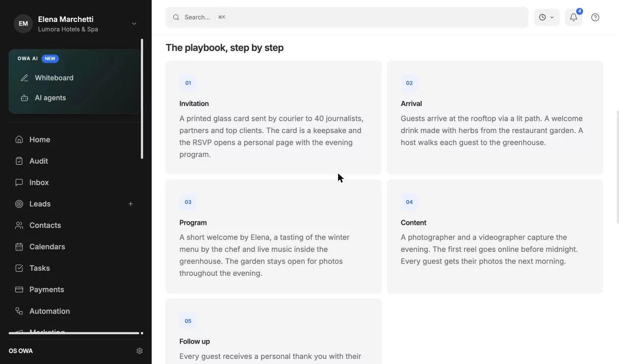Click heading 'The playbook, step by step'
The width and height of the screenshot is (619, 364).
225,47
